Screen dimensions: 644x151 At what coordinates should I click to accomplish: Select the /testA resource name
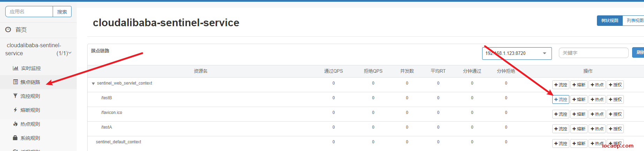(106, 127)
